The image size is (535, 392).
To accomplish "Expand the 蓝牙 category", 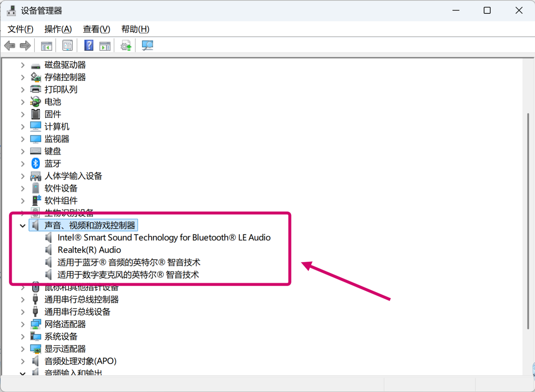I will 23,164.
